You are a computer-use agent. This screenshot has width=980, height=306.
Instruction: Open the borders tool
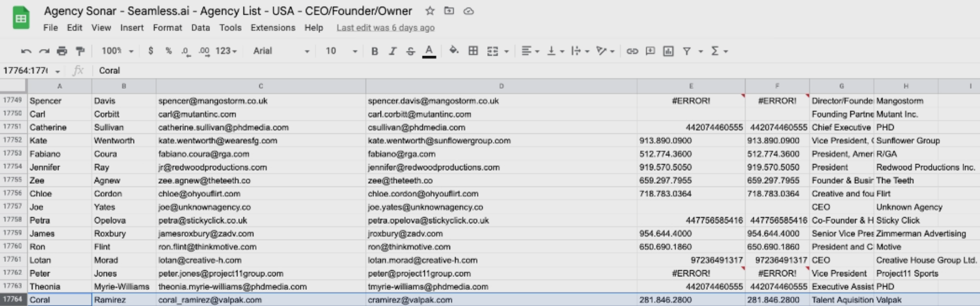473,51
